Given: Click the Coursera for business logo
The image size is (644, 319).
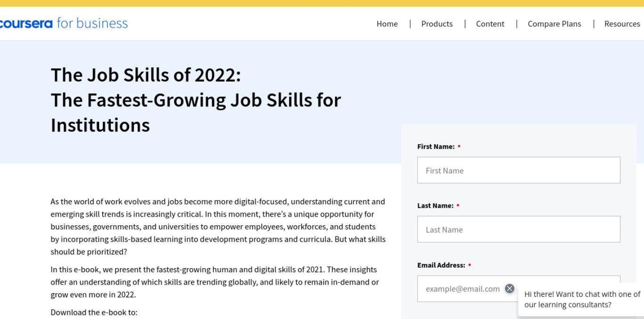Looking at the screenshot, I should click(63, 23).
